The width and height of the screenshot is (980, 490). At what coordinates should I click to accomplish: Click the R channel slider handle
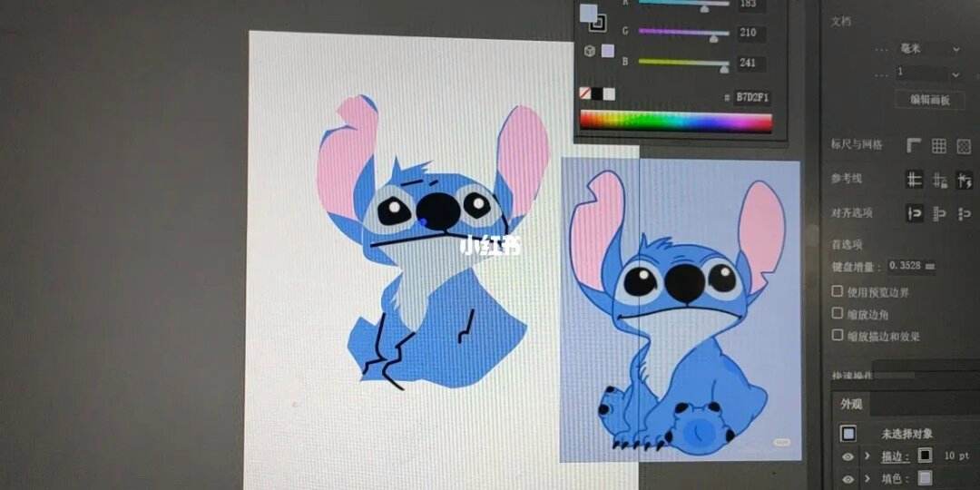point(705,9)
